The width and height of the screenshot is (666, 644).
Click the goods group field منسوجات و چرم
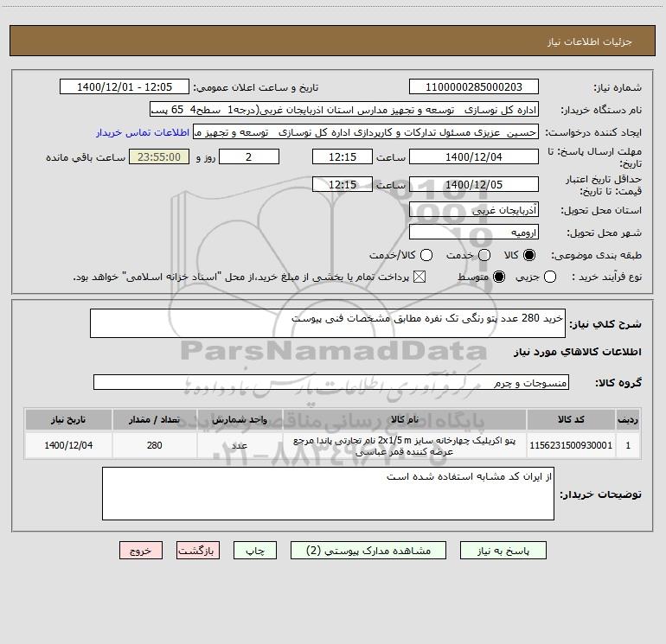click(x=331, y=382)
